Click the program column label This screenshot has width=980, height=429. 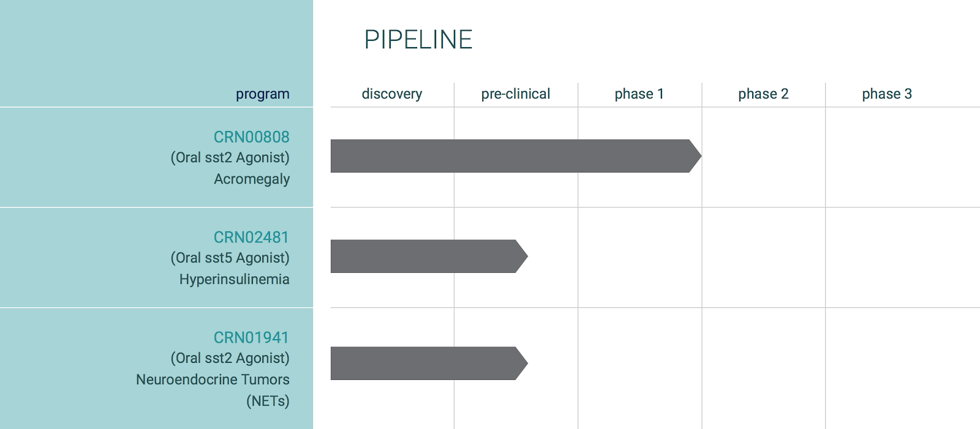click(x=263, y=94)
